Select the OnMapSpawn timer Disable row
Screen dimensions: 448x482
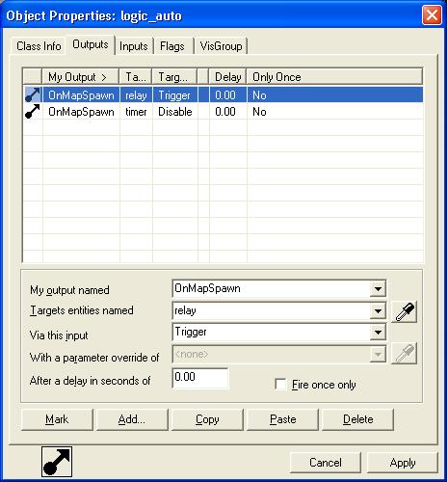(x=224, y=112)
